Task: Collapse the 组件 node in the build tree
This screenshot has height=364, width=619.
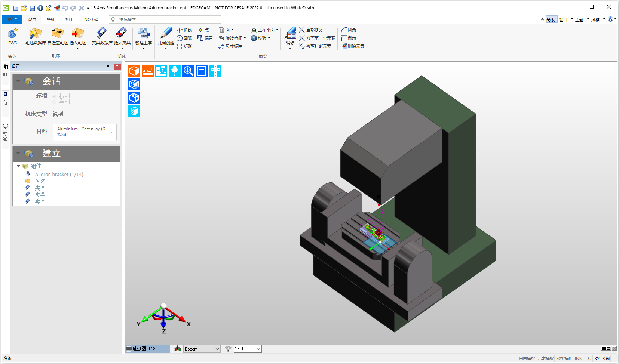Action: point(18,166)
